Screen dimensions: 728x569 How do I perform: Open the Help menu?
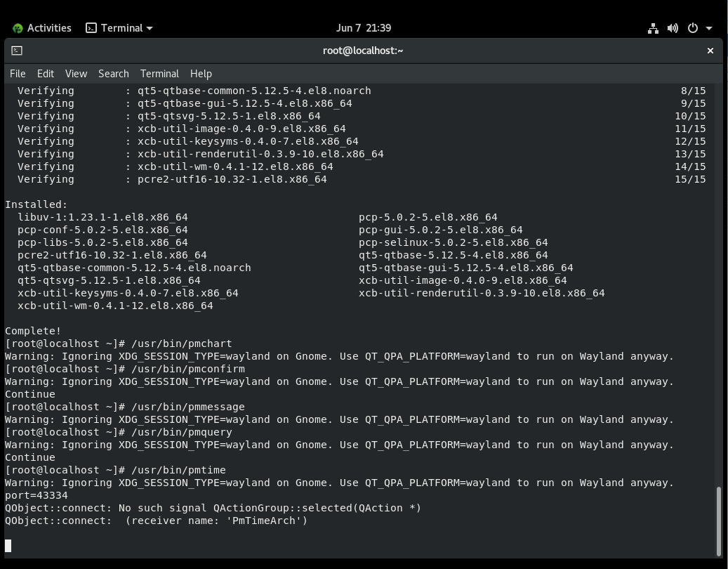pyautogui.click(x=201, y=74)
